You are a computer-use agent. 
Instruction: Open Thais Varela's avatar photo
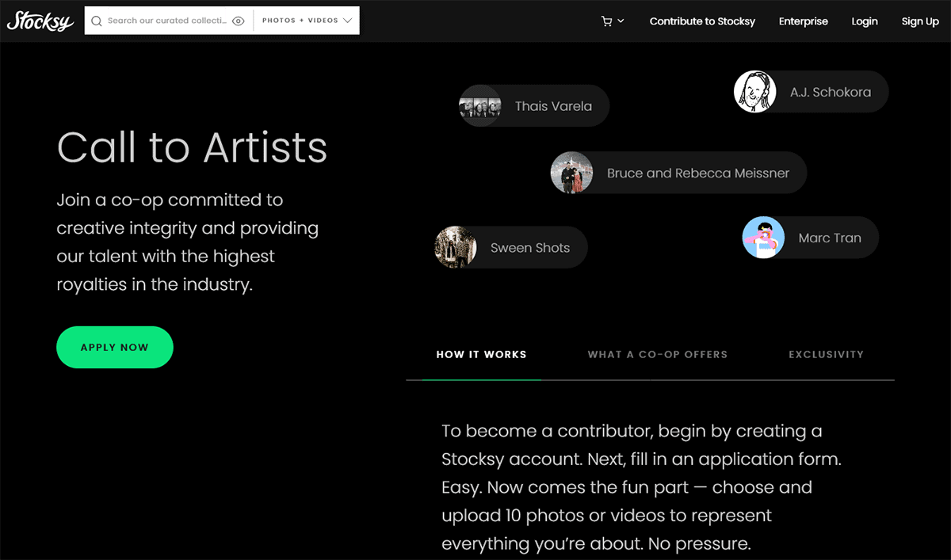coord(480,105)
